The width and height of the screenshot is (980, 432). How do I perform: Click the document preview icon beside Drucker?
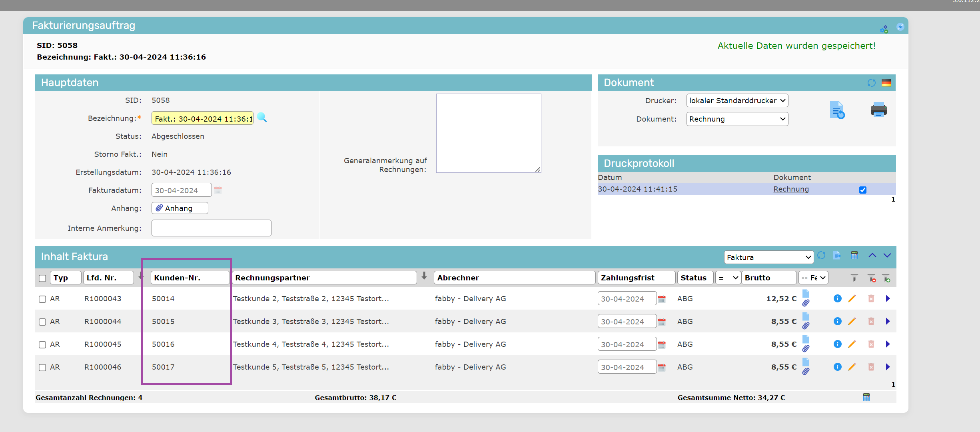click(837, 110)
